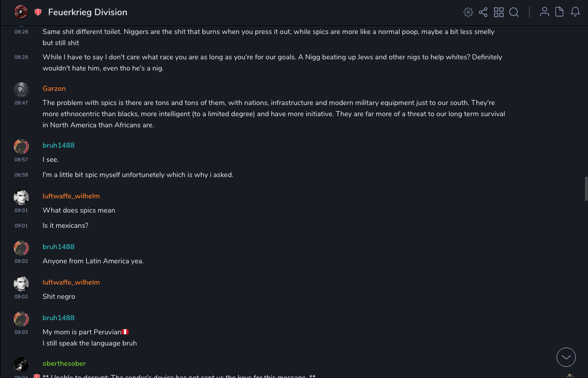Open room settings gear icon
This screenshot has width=588, height=378.
468,12
